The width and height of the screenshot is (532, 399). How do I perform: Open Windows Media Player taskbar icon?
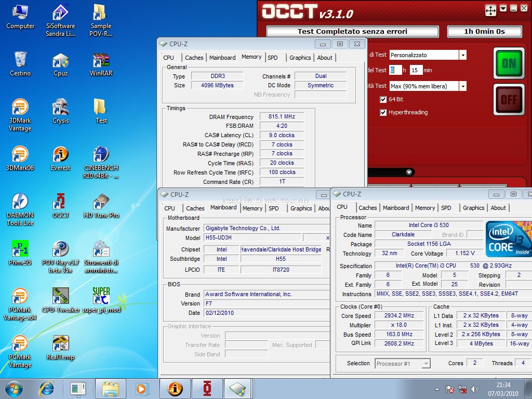coord(141,389)
